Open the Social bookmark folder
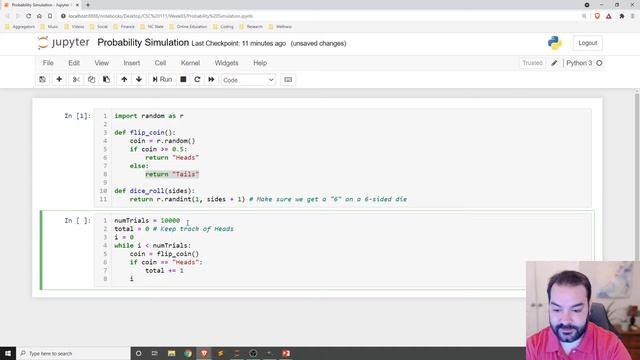 coord(98,27)
